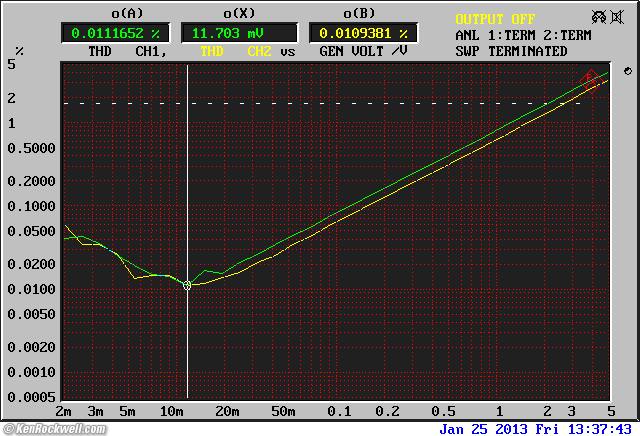
Task: Click the yellow THD label
Action: coord(212,51)
